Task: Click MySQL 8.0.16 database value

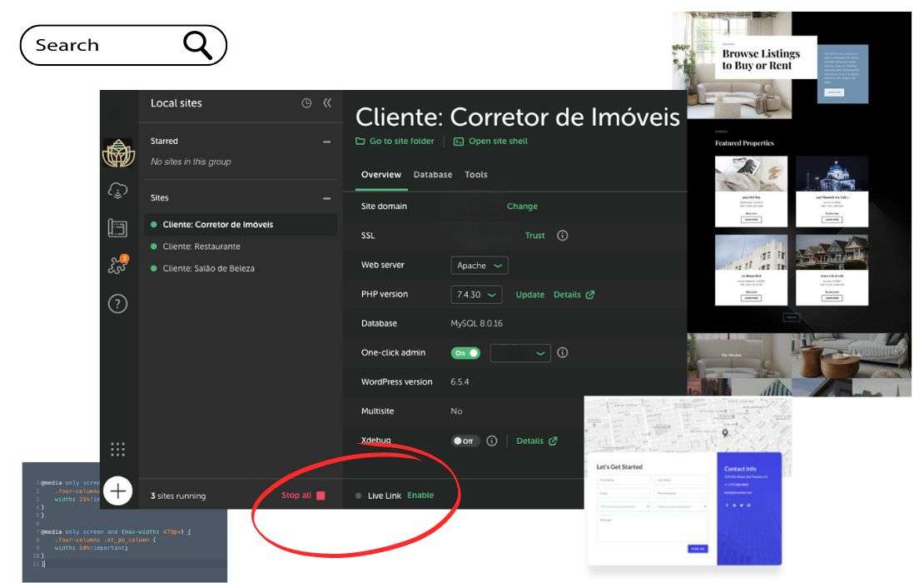Action: [x=476, y=324]
